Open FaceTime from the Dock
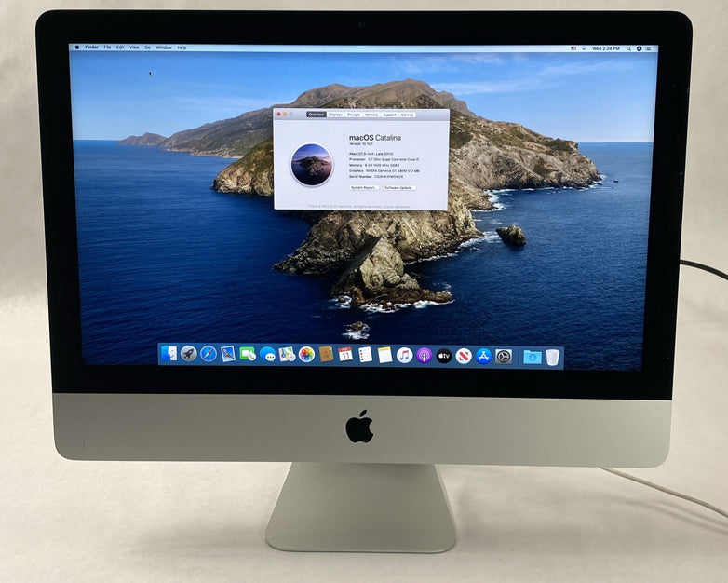This screenshot has width=728, height=583. pyautogui.click(x=248, y=355)
